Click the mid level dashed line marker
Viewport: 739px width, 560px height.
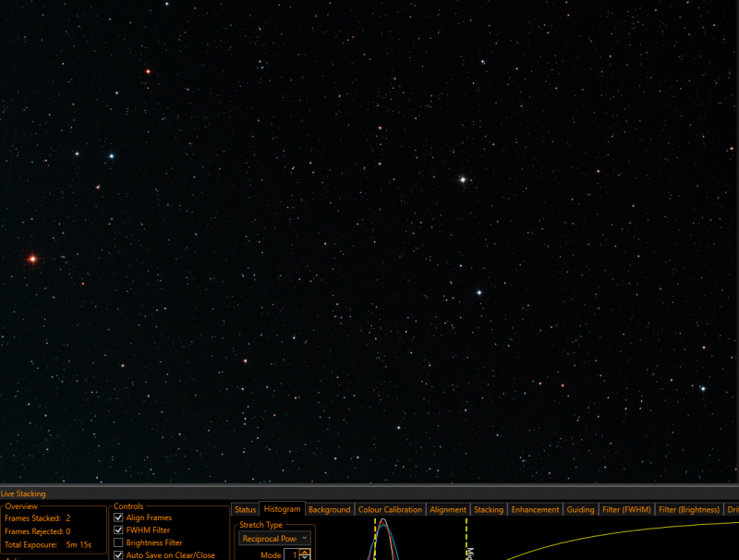466,539
